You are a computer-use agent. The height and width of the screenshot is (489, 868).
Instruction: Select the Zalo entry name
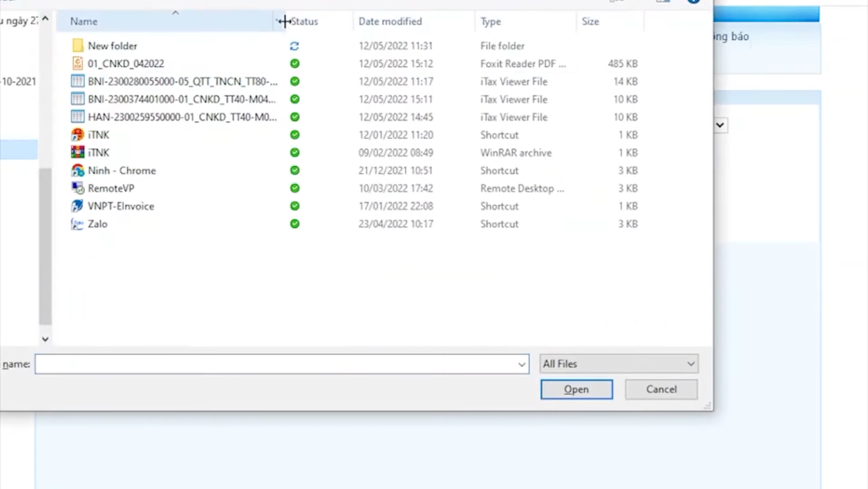[x=97, y=224]
